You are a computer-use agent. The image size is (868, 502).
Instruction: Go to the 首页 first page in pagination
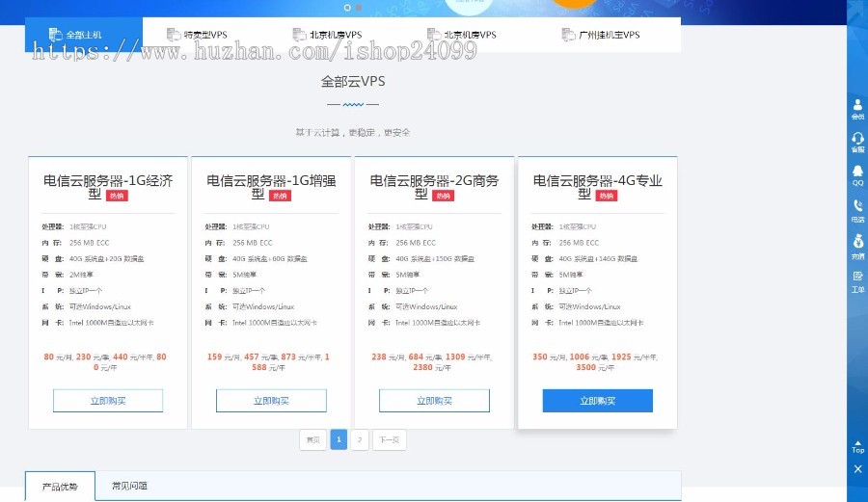click(x=312, y=440)
